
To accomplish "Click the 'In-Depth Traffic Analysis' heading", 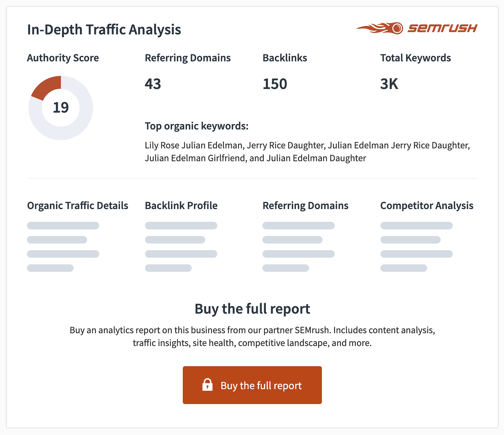I will pyautogui.click(x=104, y=30).
